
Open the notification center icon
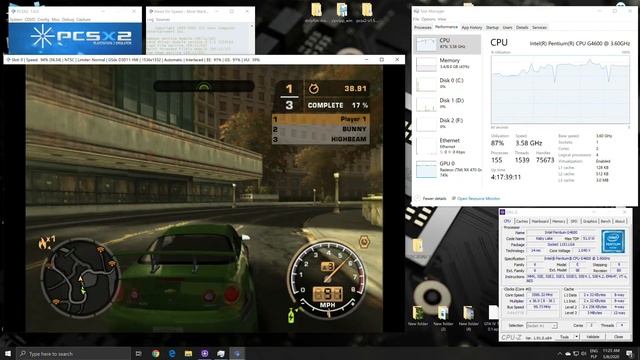point(630,353)
